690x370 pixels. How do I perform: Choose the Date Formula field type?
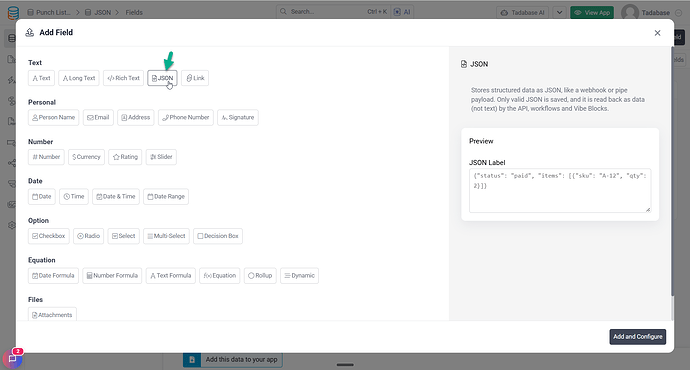tap(53, 275)
